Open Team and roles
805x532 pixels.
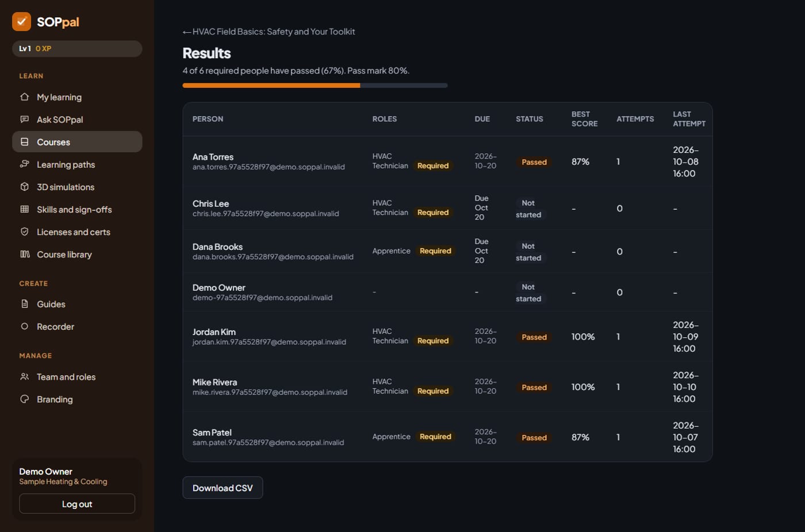point(77,377)
